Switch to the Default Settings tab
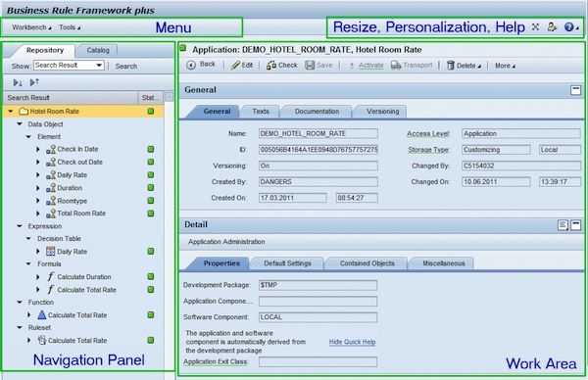The width and height of the screenshot is (588, 380). pos(287,263)
